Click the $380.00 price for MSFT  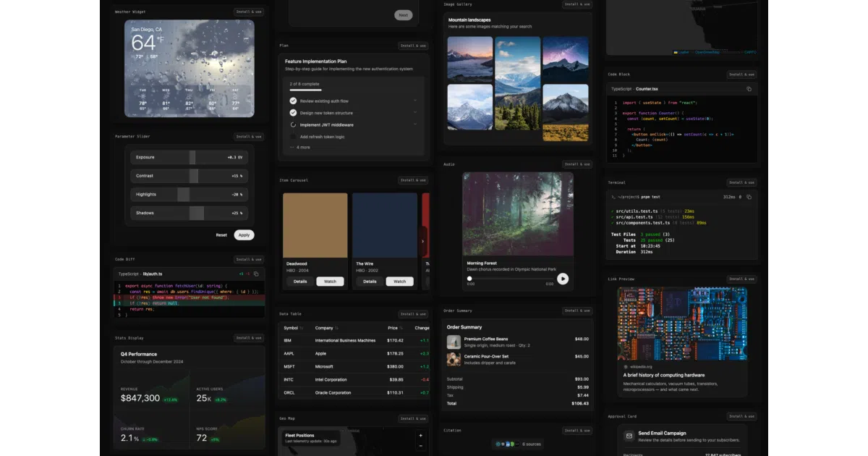coord(395,366)
